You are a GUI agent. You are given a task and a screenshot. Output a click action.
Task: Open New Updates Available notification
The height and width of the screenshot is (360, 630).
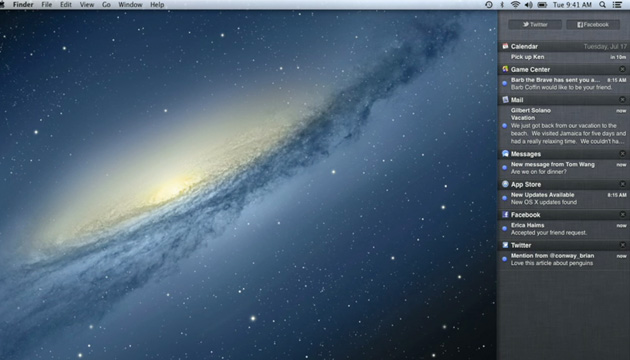(564, 198)
